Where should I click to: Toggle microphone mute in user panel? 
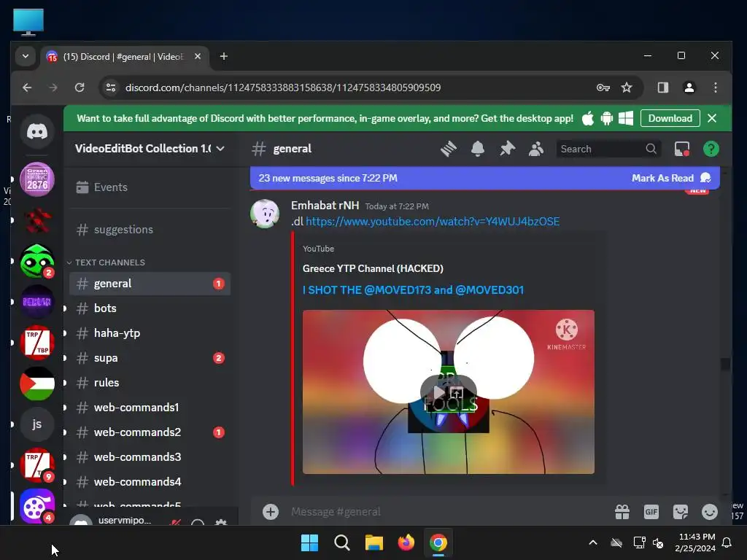coord(175,524)
